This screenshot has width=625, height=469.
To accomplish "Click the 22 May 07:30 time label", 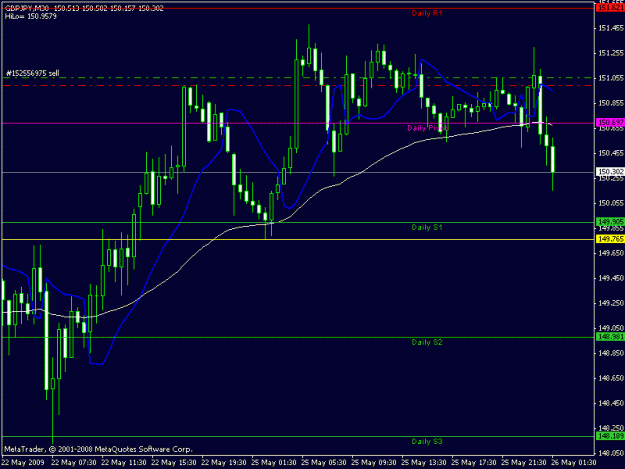I will [74, 463].
